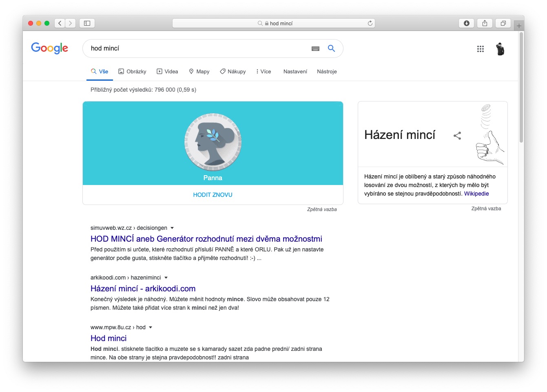
Task: Click the arkikoodi.com › hazeniminci breadcrumb
Action: coord(126,277)
